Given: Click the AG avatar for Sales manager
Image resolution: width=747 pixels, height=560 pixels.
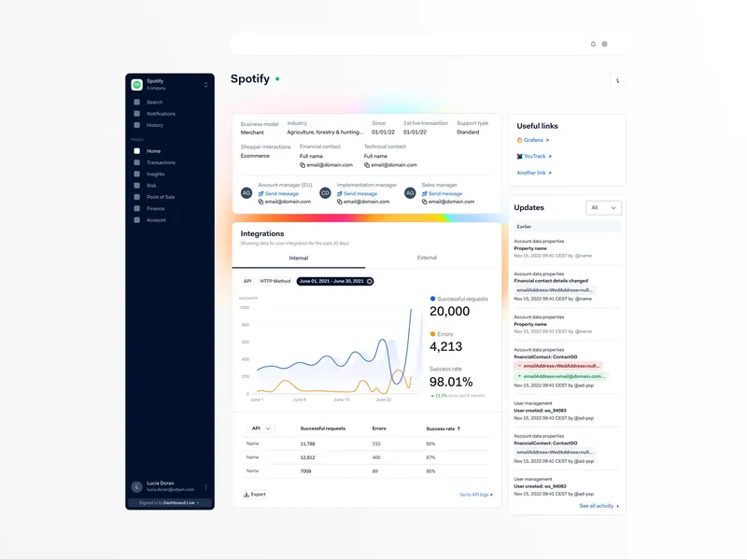Looking at the screenshot, I should click(x=410, y=193).
